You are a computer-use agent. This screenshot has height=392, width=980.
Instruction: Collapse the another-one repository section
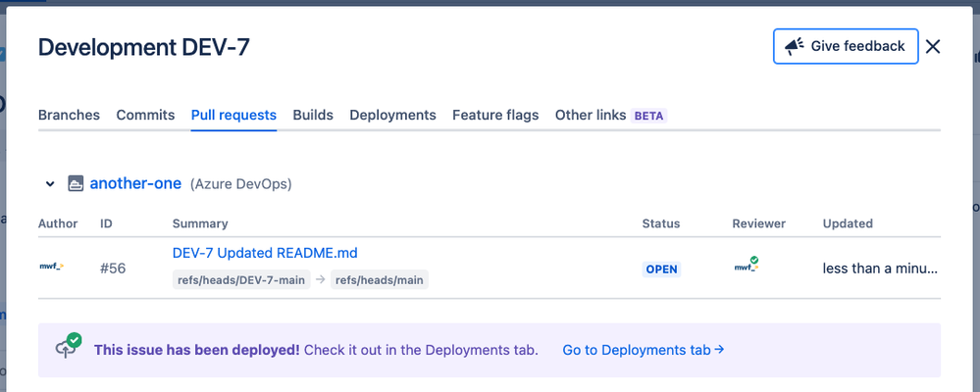pyautogui.click(x=50, y=184)
